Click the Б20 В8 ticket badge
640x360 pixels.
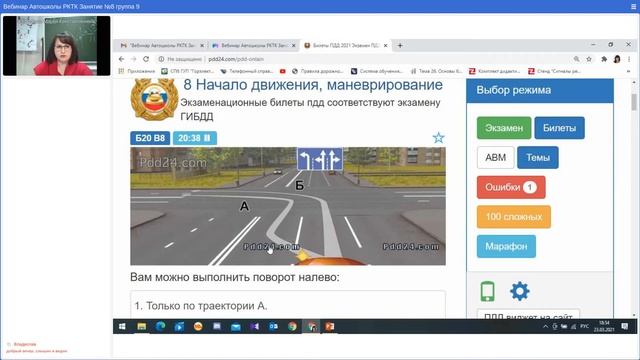click(x=150, y=138)
